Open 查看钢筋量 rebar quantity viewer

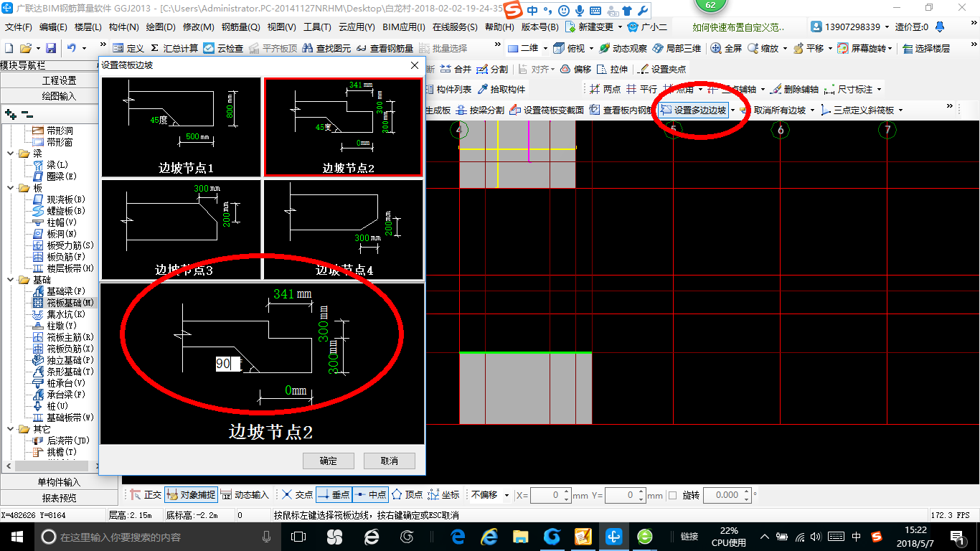point(385,48)
